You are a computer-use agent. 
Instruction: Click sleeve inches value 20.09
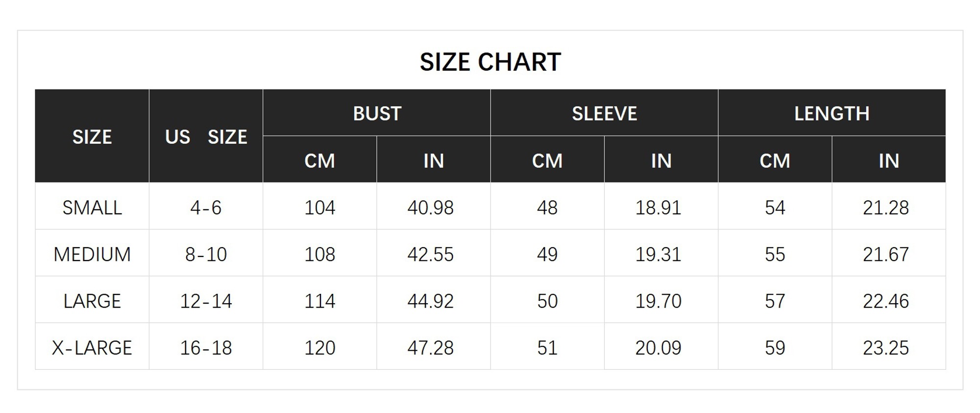[x=659, y=348]
